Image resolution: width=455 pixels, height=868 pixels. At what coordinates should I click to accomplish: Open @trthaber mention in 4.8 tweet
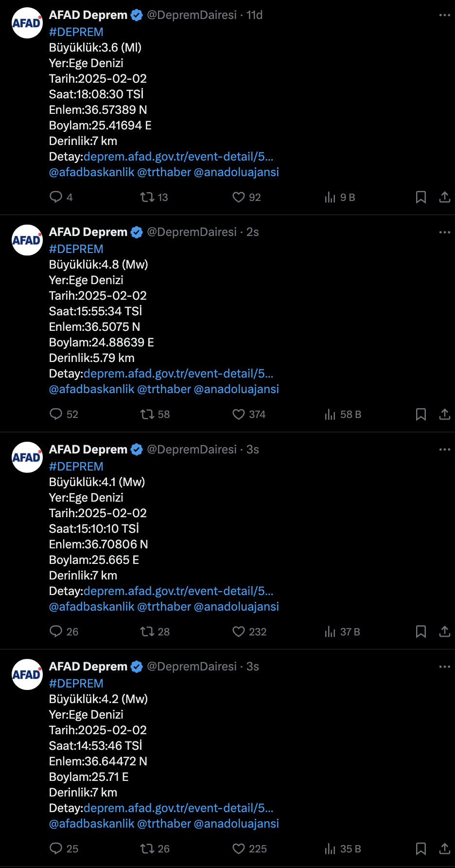click(164, 389)
